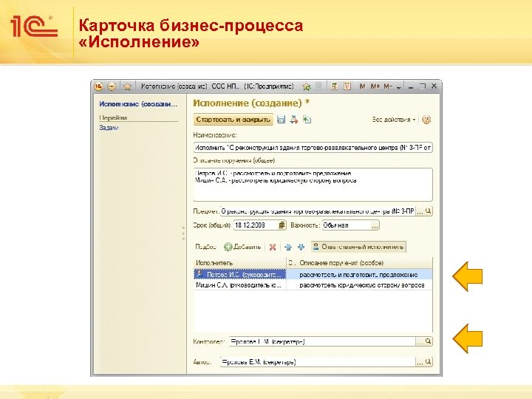Open Задачи link in left panel

click(x=109, y=128)
